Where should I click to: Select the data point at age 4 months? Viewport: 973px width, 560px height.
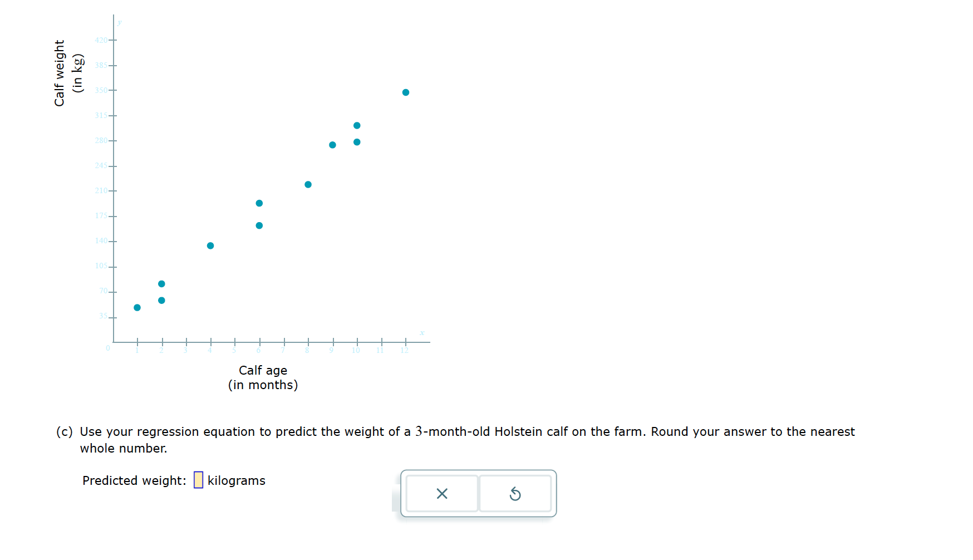210,245
